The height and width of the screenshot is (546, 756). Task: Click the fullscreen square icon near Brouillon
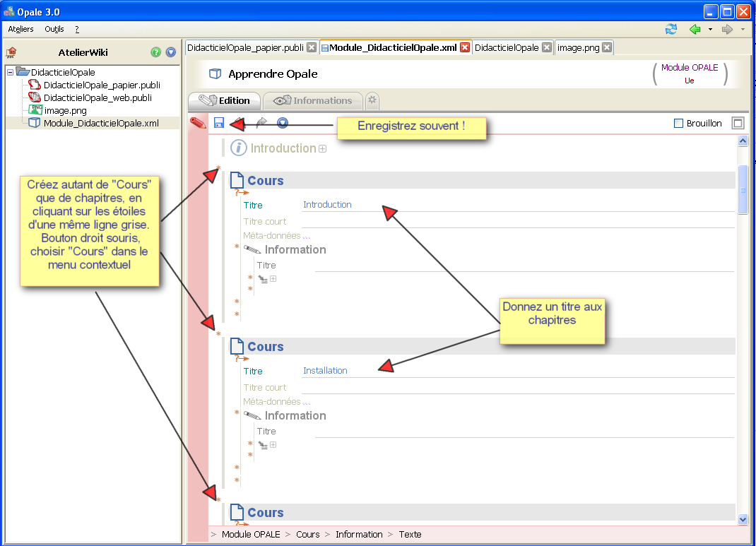(738, 123)
